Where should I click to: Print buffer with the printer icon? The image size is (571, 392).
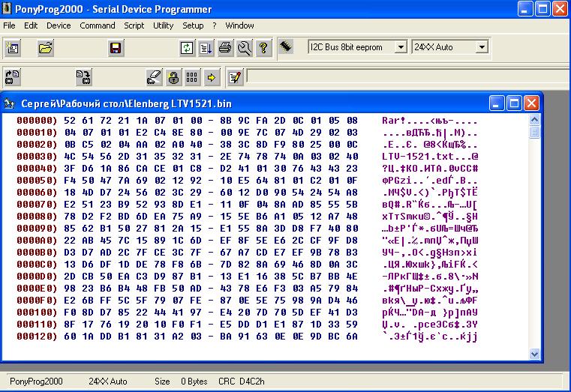pyautogui.click(x=225, y=48)
